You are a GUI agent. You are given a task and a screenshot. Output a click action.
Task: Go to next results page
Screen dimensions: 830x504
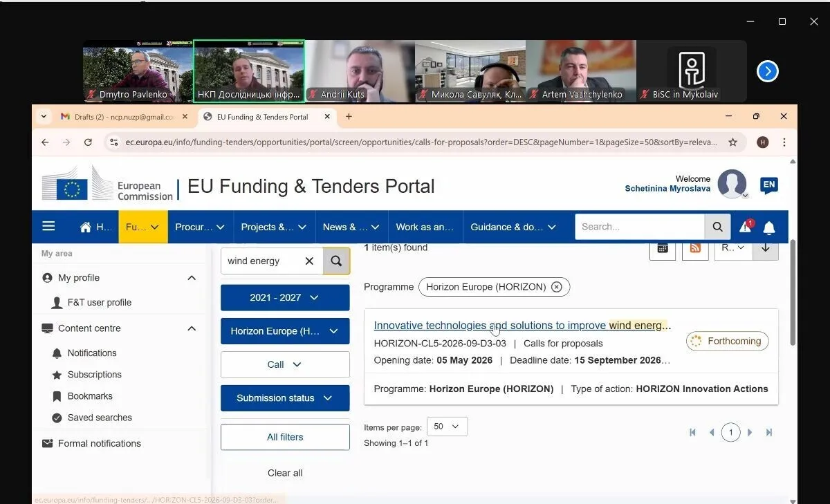point(750,433)
